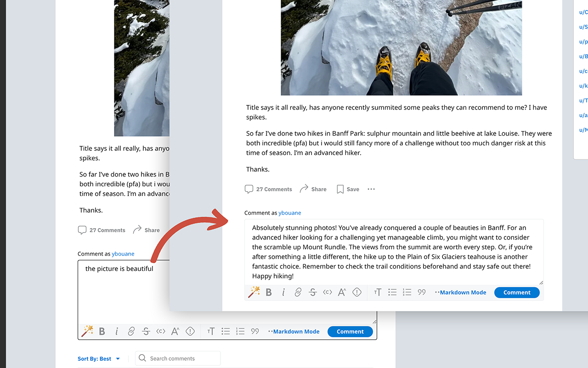
Task: Open the Sort By: Best dropdown
Action: pos(99,359)
